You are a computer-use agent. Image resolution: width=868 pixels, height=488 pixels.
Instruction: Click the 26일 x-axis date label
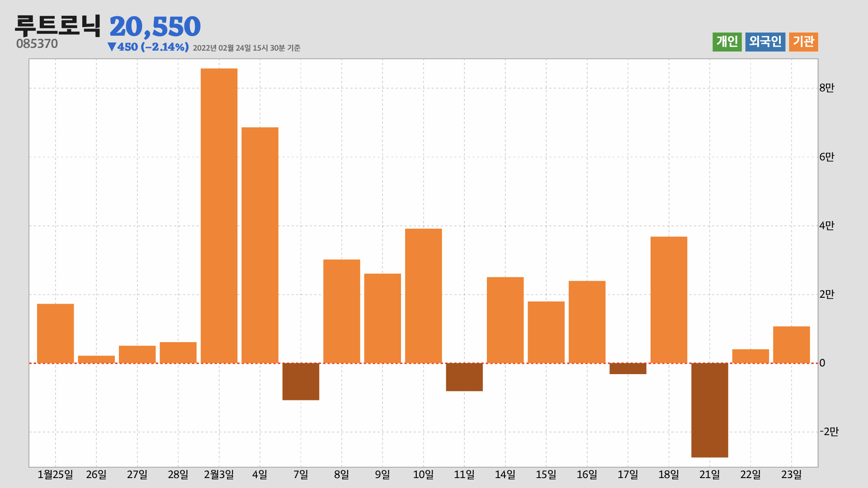pos(96,475)
